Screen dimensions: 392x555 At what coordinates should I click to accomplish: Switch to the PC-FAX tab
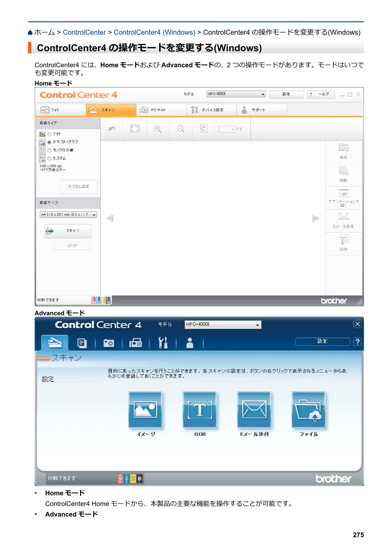pos(161,110)
